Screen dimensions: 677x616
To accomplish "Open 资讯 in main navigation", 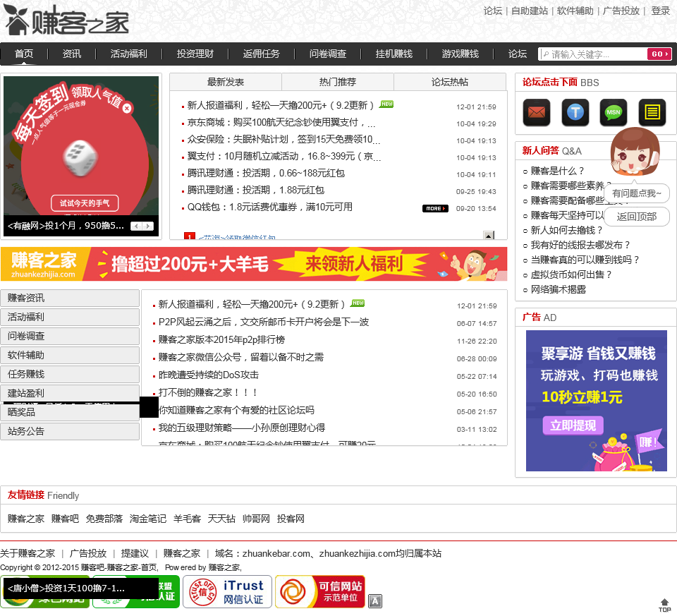I will 72,54.
